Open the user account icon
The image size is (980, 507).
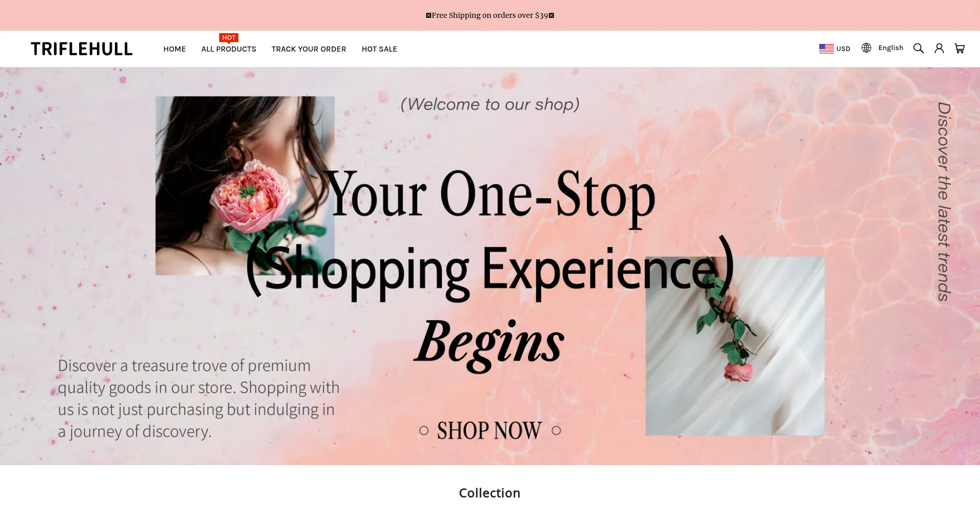tap(939, 49)
